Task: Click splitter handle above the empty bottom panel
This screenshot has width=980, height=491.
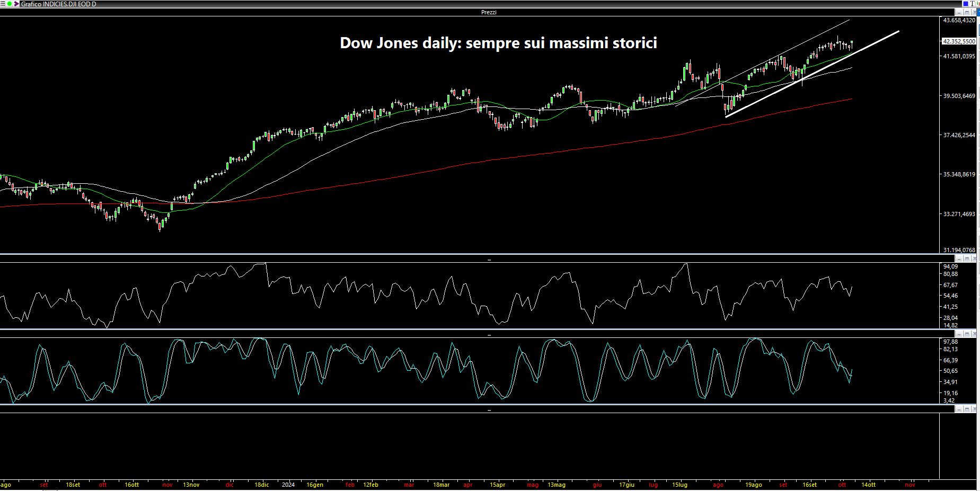Action: tap(489, 410)
